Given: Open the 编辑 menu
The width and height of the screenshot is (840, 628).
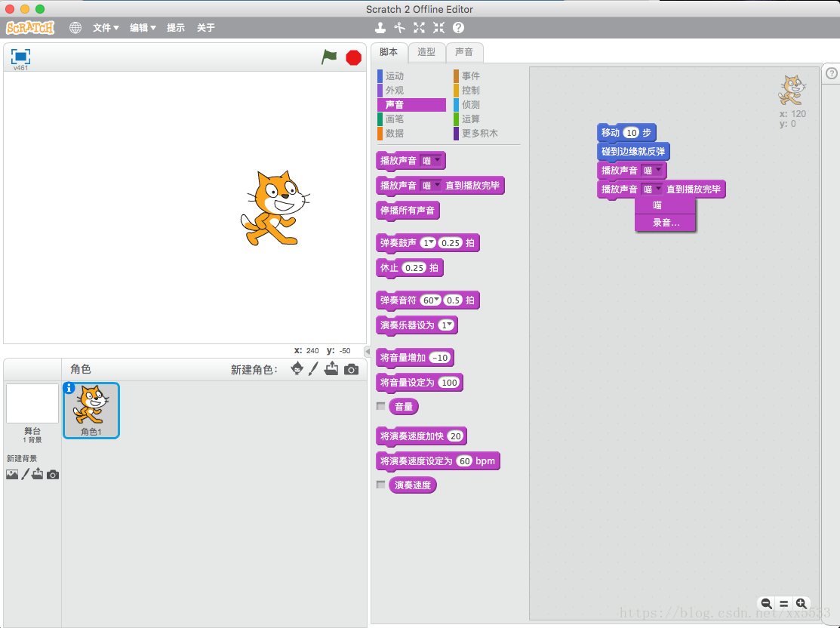Looking at the screenshot, I should pyautogui.click(x=143, y=28).
